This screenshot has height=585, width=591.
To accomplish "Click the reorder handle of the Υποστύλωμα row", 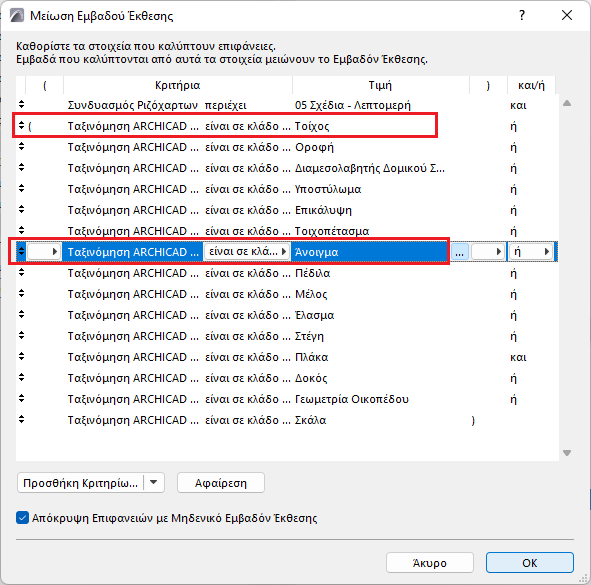I will (21, 188).
